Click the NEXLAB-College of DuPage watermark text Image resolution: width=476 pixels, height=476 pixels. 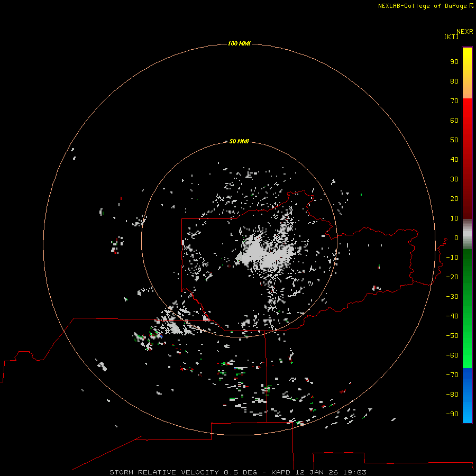(425, 6)
